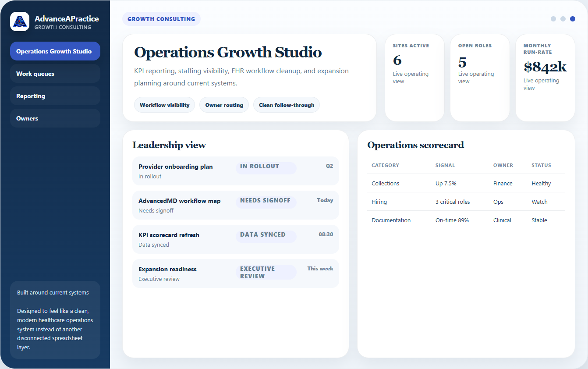Select the Owner column header
The width and height of the screenshot is (588, 369).
pos(503,165)
